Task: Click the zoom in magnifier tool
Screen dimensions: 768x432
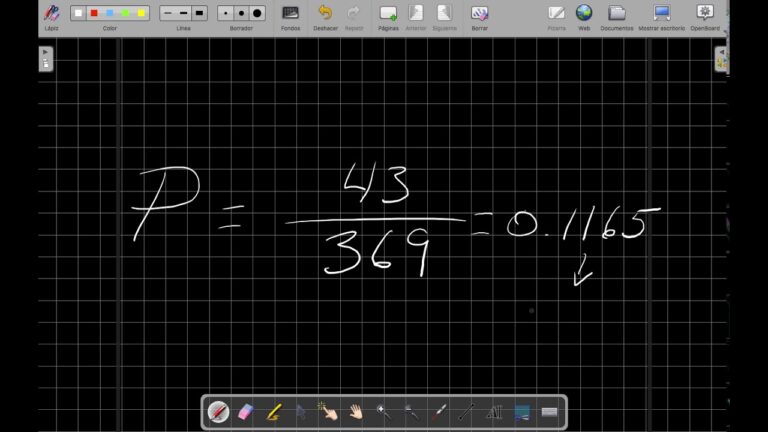Action: click(383, 412)
